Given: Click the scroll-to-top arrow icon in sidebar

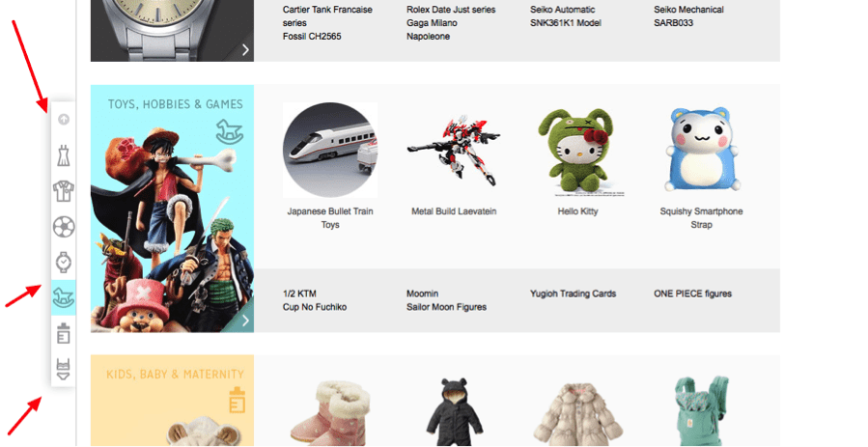Looking at the screenshot, I should pyautogui.click(x=64, y=119).
